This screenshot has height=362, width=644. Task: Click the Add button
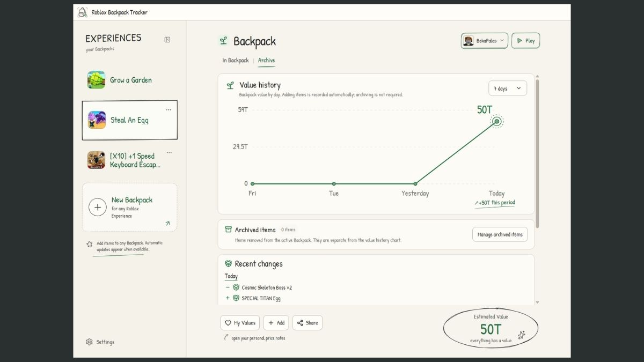(x=276, y=323)
